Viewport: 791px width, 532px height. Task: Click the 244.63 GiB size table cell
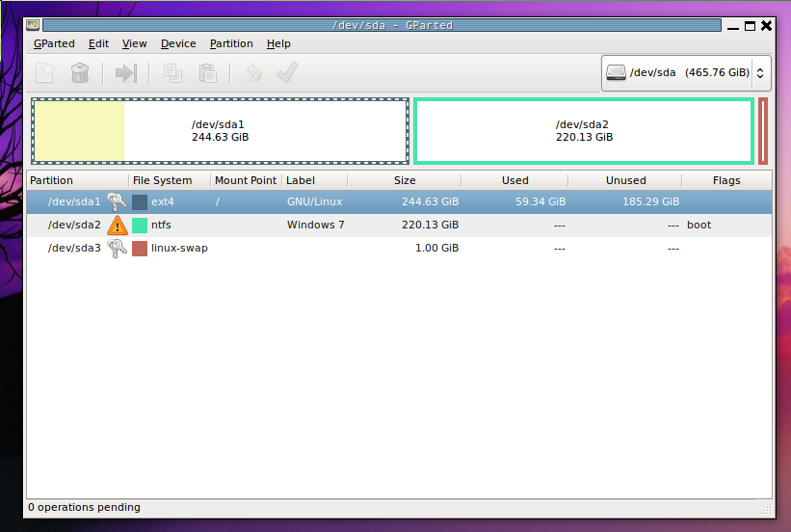tap(431, 201)
